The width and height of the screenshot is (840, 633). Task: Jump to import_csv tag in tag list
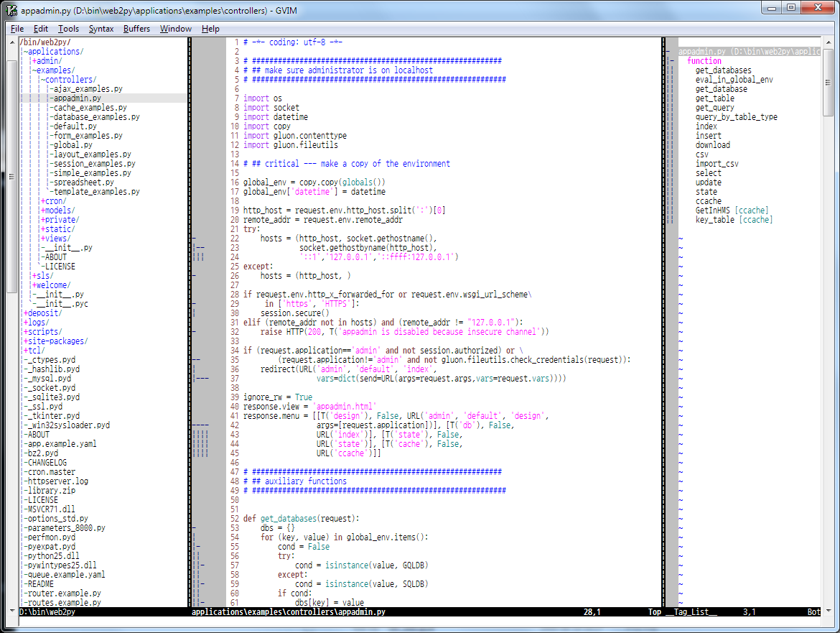pyautogui.click(x=717, y=164)
